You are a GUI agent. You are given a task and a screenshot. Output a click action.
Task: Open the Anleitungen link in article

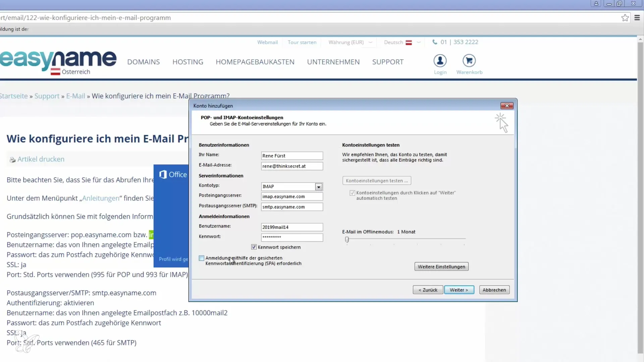click(x=101, y=198)
